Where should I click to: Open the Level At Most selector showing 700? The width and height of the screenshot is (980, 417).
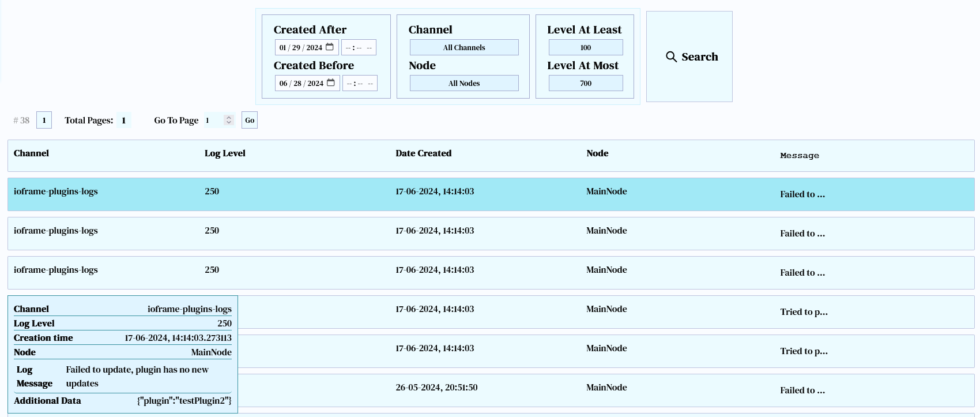click(x=586, y=83)
